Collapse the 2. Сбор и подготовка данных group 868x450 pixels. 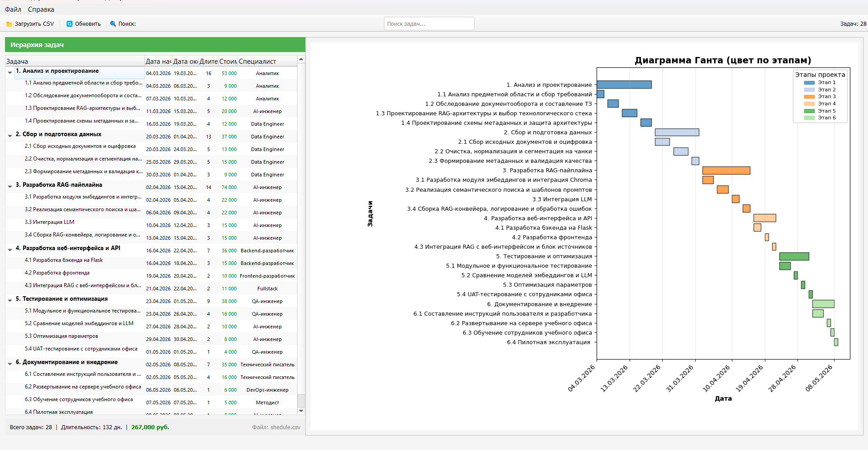tap(10, 136)
